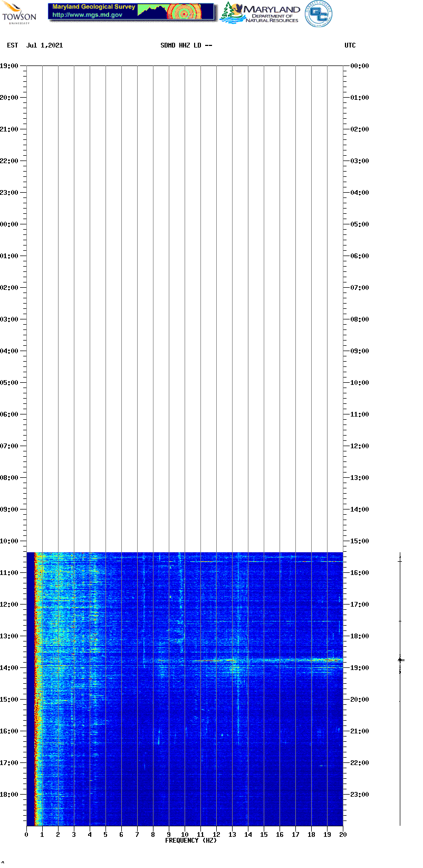Click the 13 tick on the frequency axis
The height and width of the screenshot is (868, 423).
tap(232, 835)
